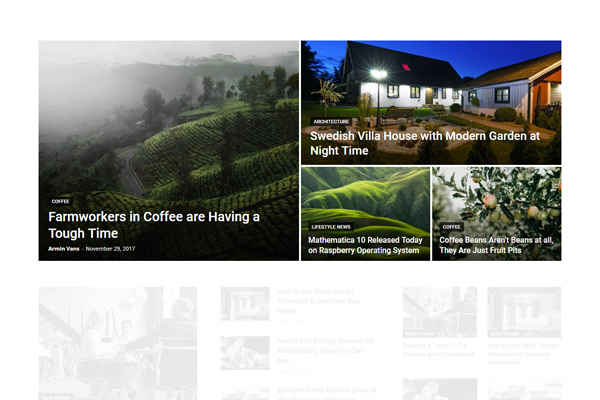Select the LIFESTYLE NEWS category label

tap(331, 227)
